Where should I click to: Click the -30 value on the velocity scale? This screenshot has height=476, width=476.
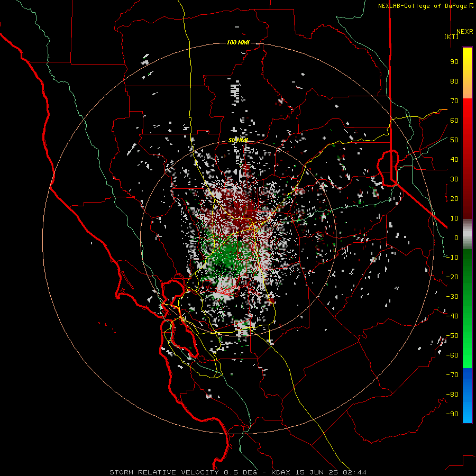pyautogui.click(x=452, y=297)
